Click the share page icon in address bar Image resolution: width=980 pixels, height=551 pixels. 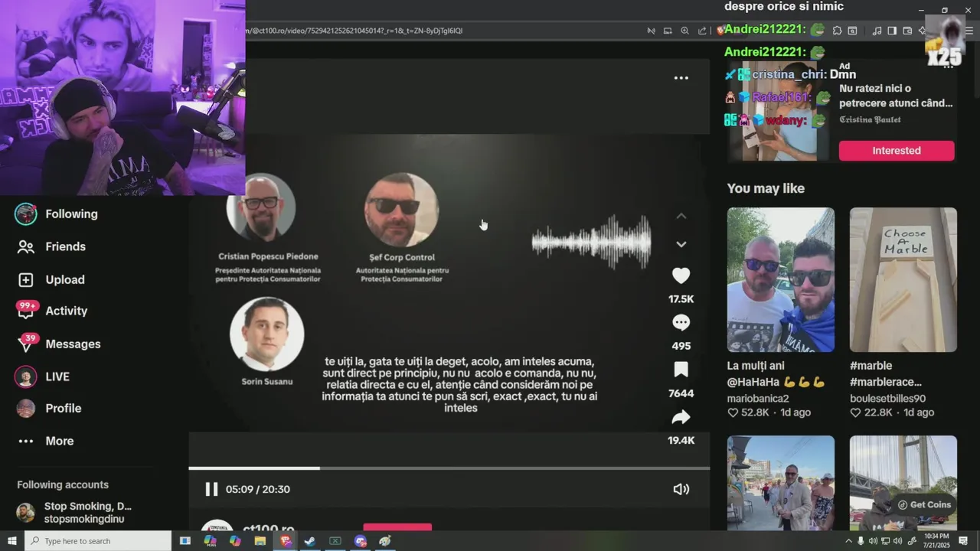click(x=702, y=31)
